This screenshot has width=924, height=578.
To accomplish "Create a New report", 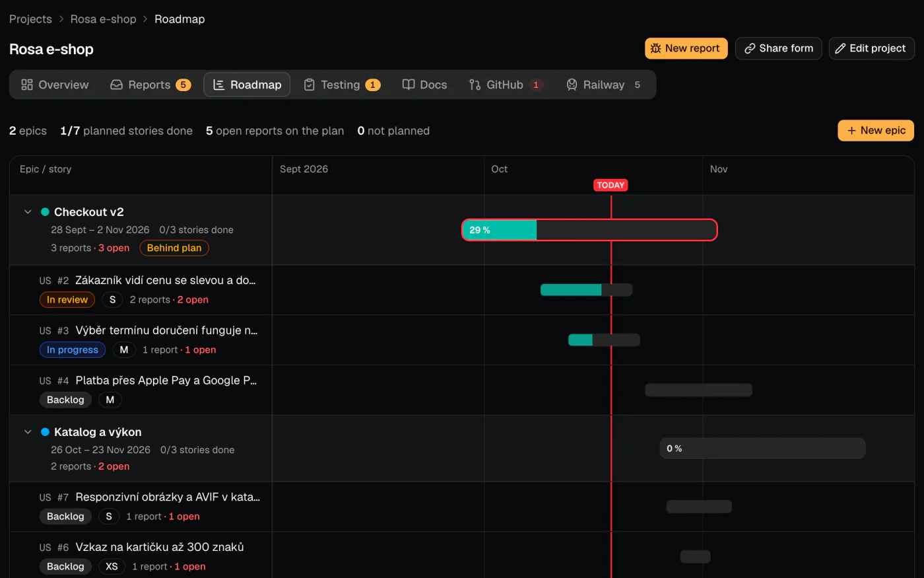I will tap(686, 48).
